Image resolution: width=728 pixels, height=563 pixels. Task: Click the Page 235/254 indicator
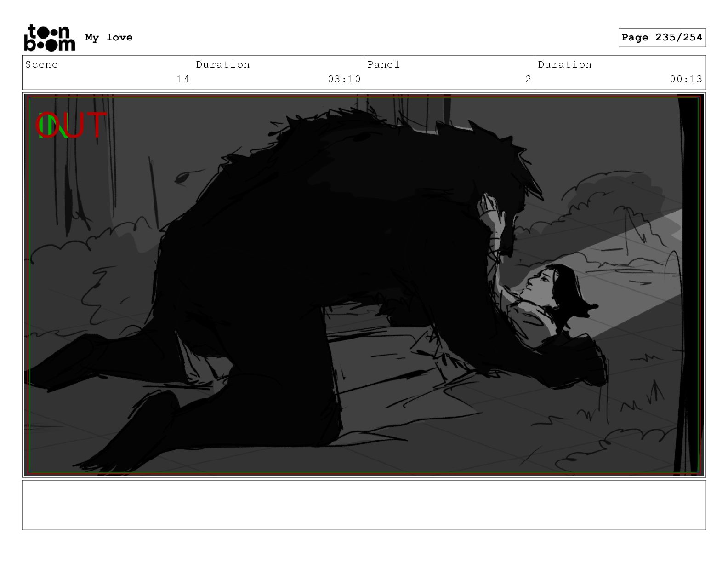click(662, 38)
